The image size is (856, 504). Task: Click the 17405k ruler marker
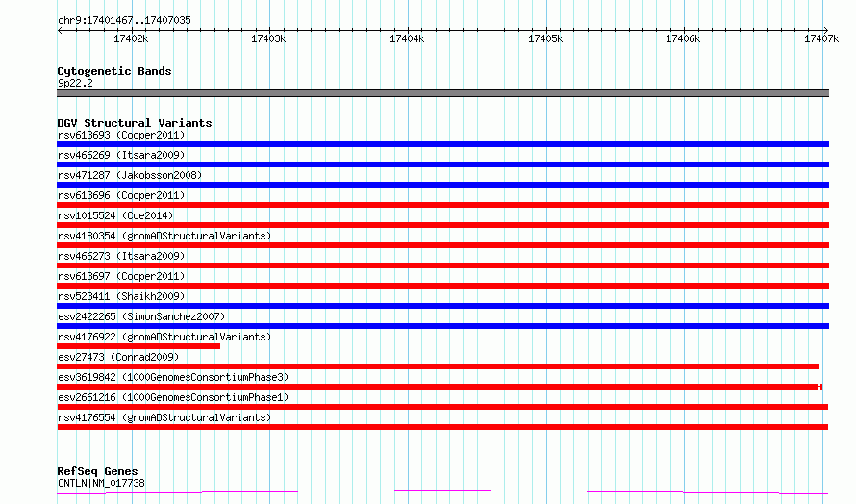(x=545, y=38)
